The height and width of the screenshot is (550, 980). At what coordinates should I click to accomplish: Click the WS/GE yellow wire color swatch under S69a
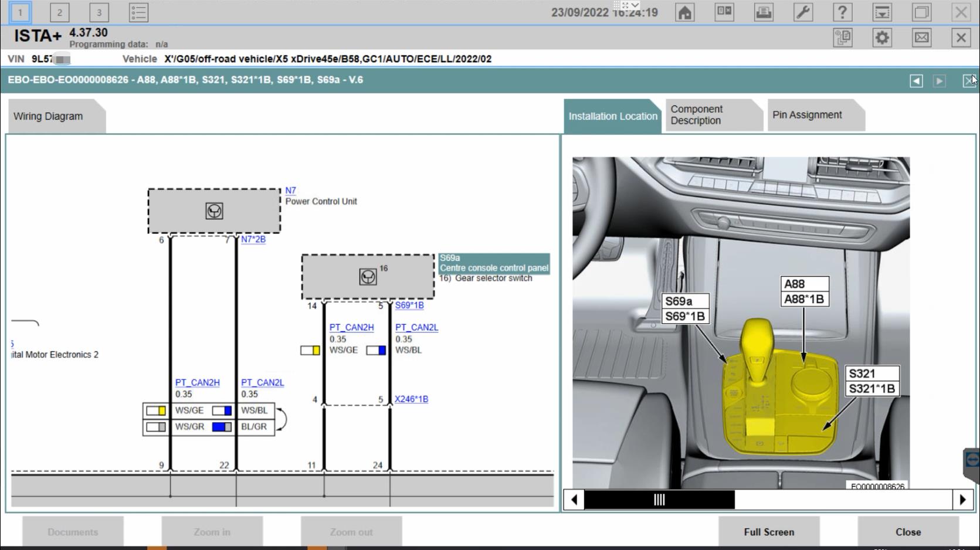tap(310, 351)
